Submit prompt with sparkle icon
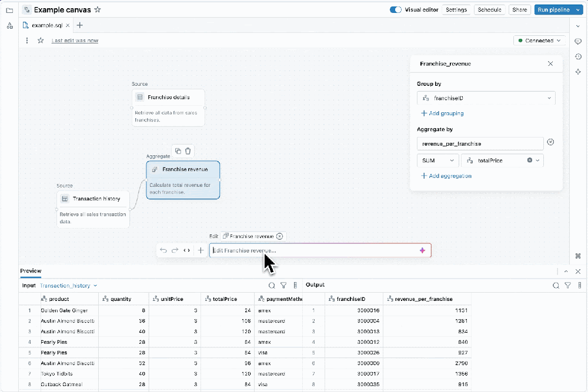The image size is (588, 392). click(x=422, y=250)
